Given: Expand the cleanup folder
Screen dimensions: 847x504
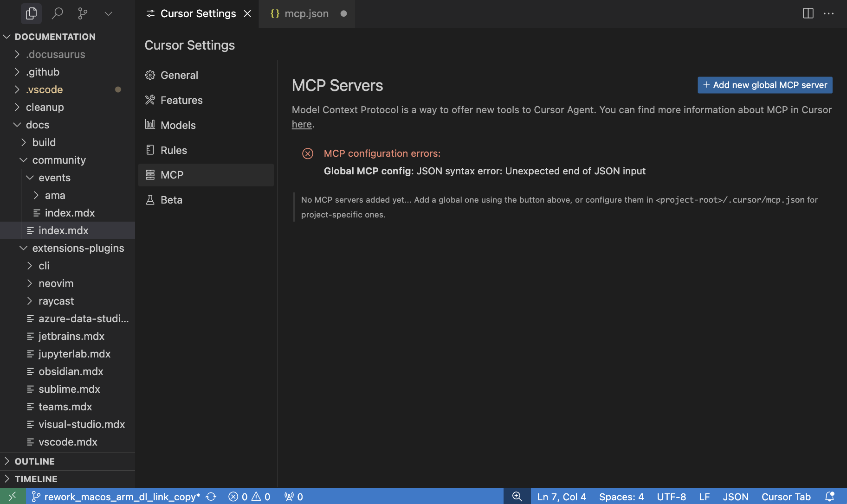Looking at the screenshot, I should pos(68,107).
